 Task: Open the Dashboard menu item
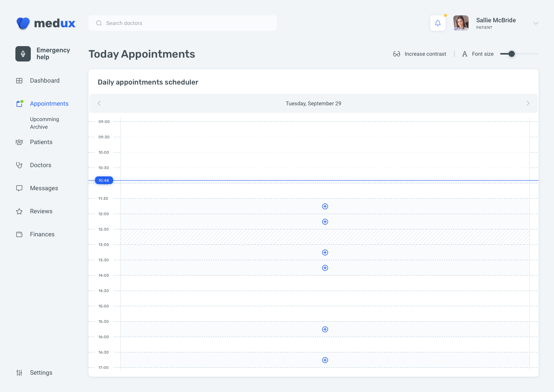[x=45, y=81]
